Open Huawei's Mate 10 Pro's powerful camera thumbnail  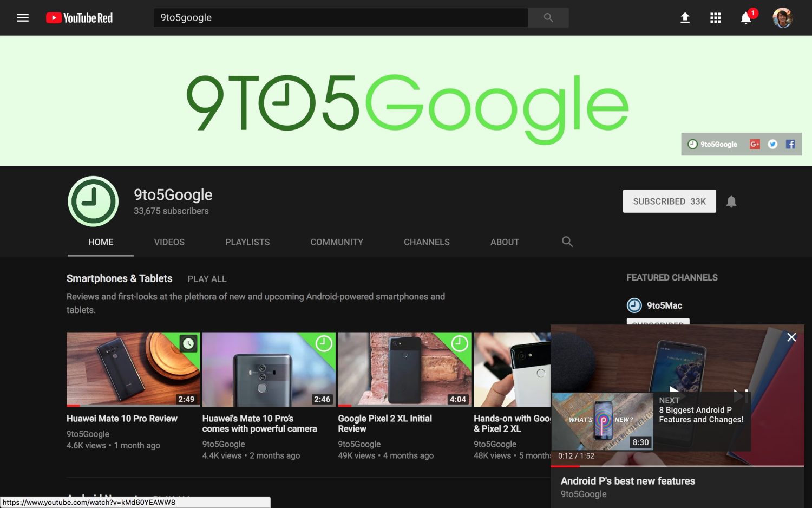pyautogui.click(x=269, y=369)
